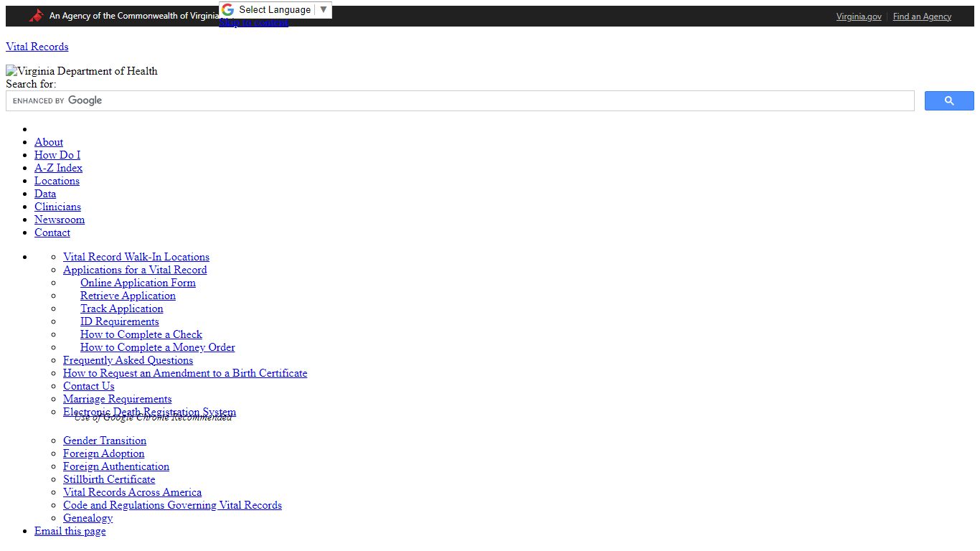This screenshot has height=551, width=980.
Task: Open the A-Z Index link
Action: [x=58, y=168]
